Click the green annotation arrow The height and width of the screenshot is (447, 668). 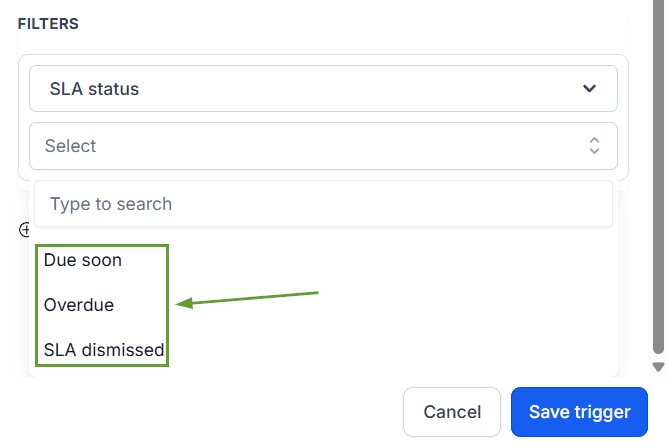(x=247, y=300)
